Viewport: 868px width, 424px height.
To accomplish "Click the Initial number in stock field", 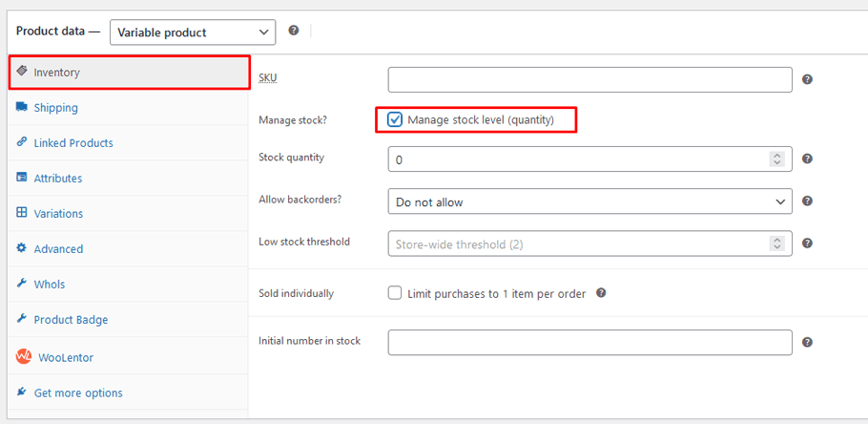I will (590, 343).
